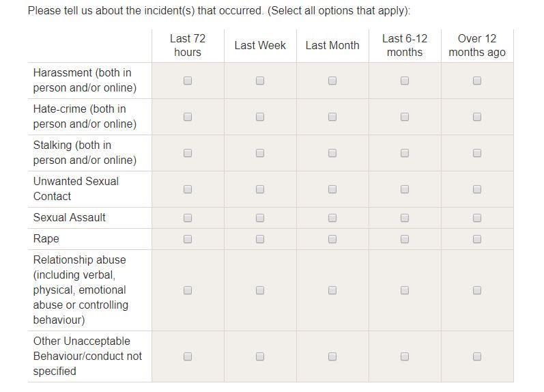Check Relationship abuse for Last Month
The height and width of the screenshot is (392, 544).
pos(332,290)
